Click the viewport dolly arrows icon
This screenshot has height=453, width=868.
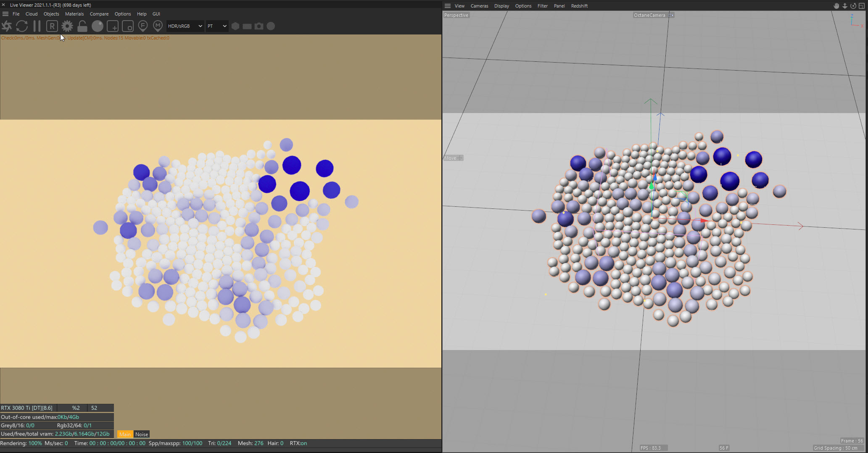tap(845, 6)
